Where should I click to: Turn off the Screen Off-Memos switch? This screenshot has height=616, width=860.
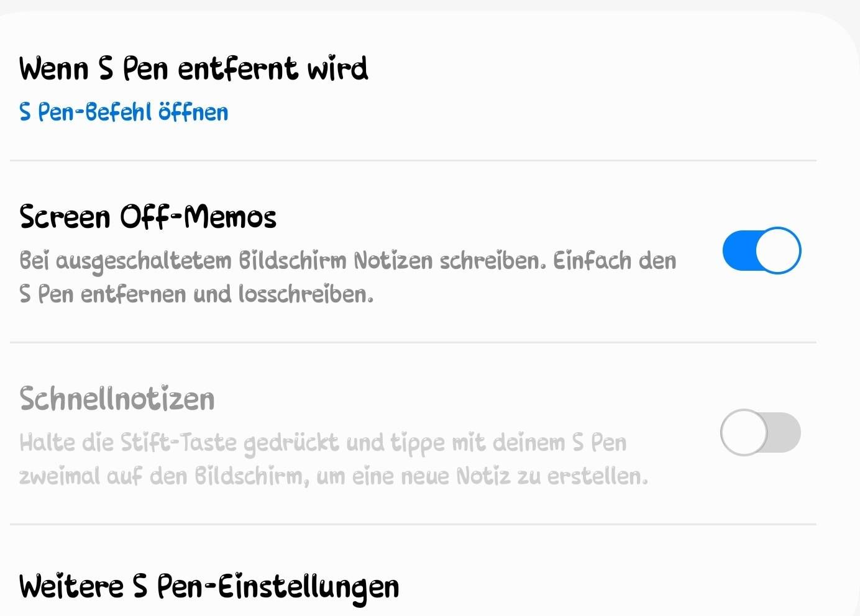(762, 250)
